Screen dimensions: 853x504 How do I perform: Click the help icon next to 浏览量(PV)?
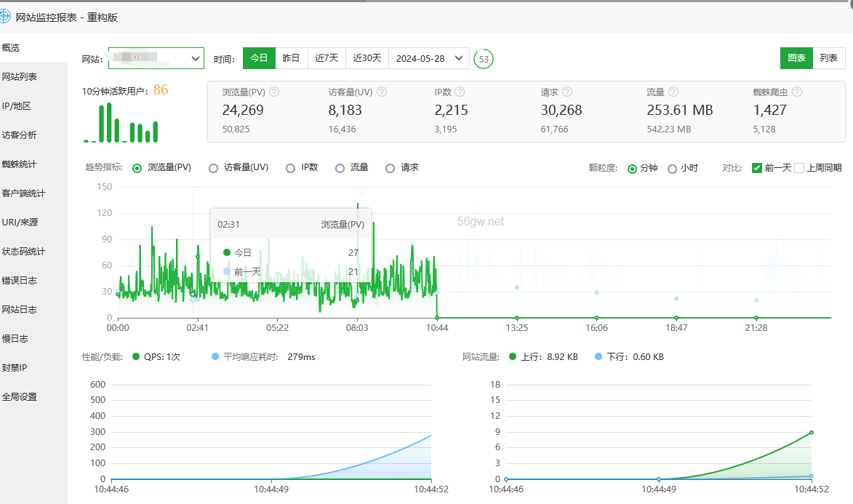point(274,92)
